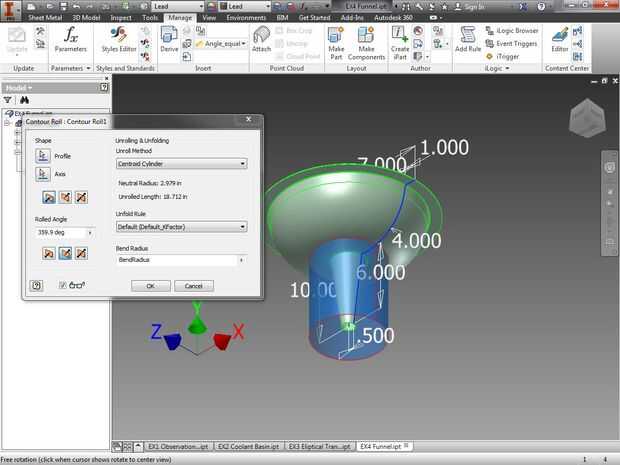Open the EX2 Coolant Basin document tab

coord(249,446)
